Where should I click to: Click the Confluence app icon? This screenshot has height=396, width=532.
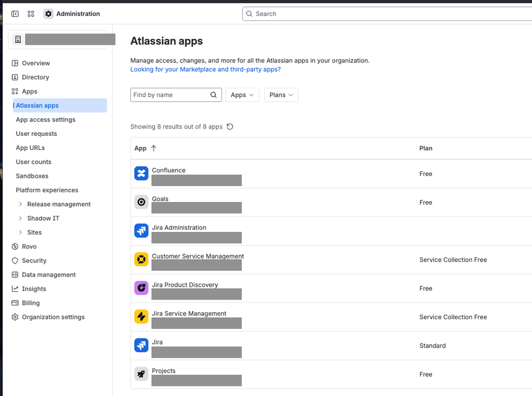[x=141, y=173]
